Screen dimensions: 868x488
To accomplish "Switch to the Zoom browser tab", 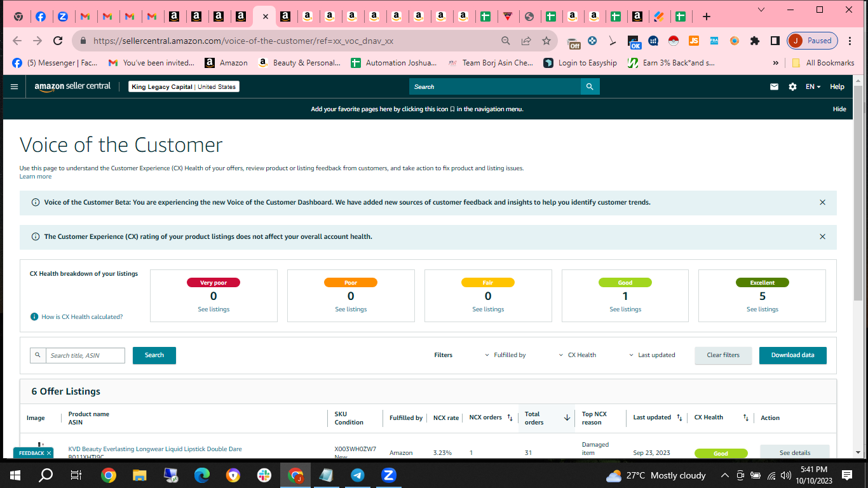I will [x=62, y=17].
